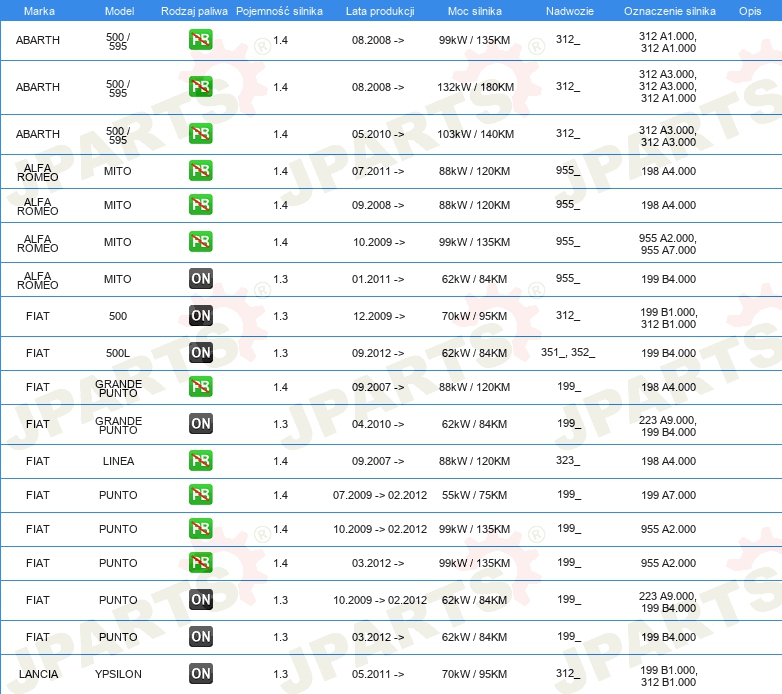Click the Opis column header
Image resolution: width=782 pixels, height=694 pixels.
749,10
